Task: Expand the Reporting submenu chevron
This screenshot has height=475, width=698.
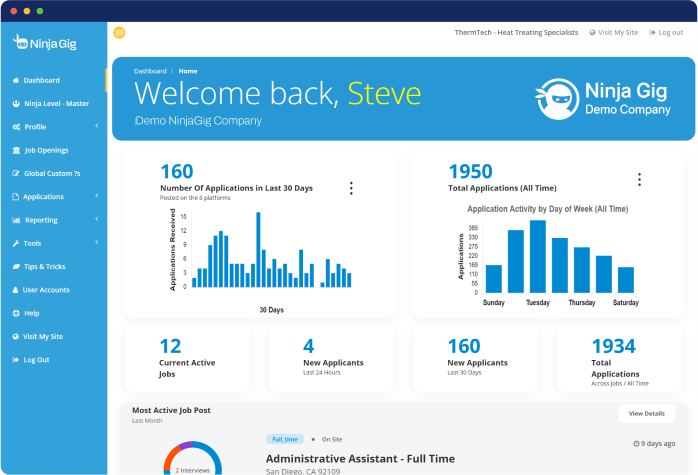Action: pyautogui.click(x=97, y=219)
